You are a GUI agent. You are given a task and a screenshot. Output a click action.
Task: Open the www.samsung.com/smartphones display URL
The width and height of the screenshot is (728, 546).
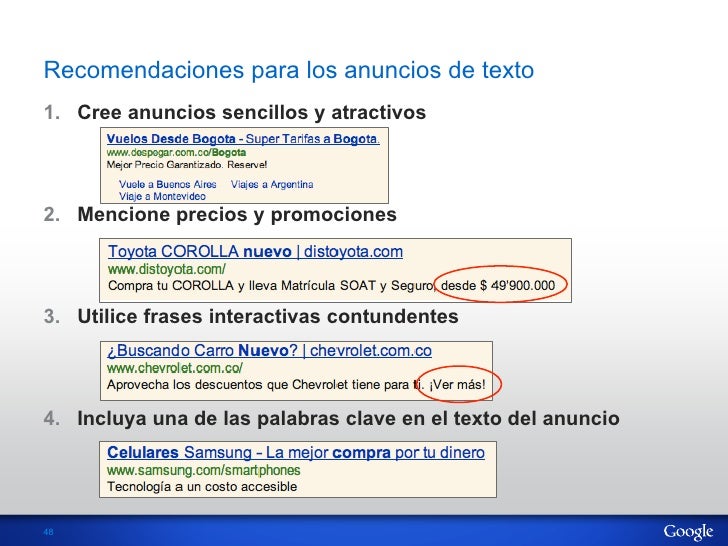click(203, 470)
